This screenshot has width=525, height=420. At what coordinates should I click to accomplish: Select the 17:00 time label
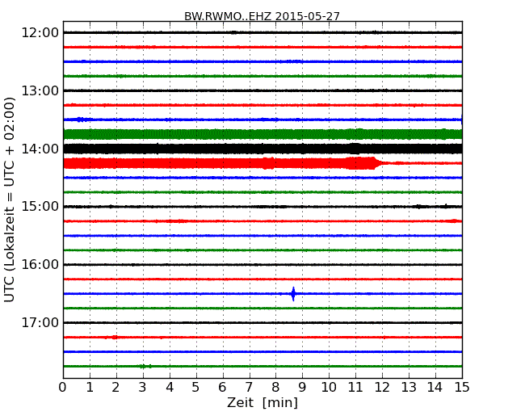(x=40, y=322)
